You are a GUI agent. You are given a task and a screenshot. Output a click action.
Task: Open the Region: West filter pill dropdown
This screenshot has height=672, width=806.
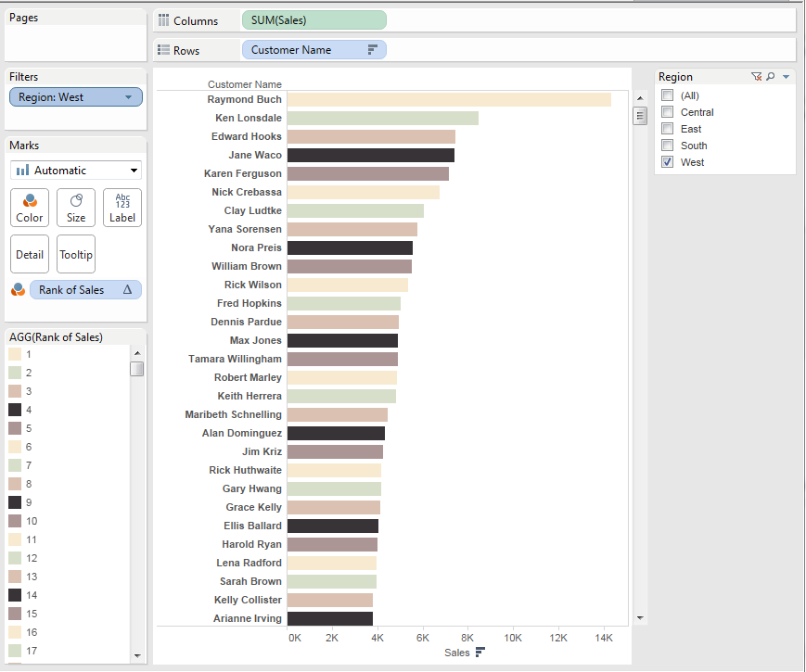[127, 97]
